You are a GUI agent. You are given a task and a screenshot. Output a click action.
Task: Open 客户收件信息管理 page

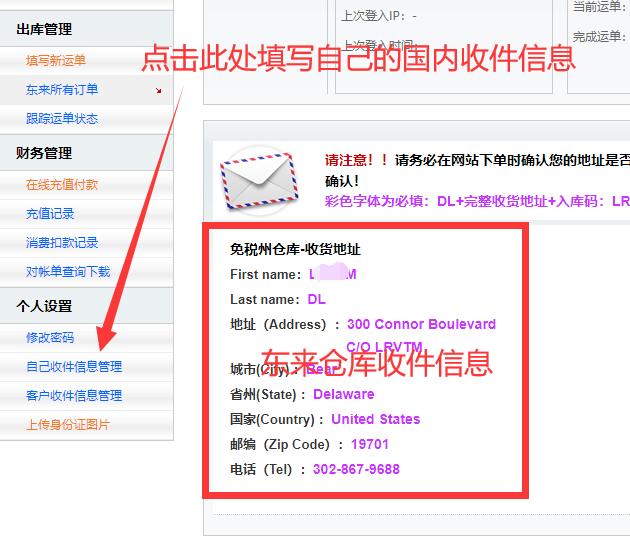74,396
